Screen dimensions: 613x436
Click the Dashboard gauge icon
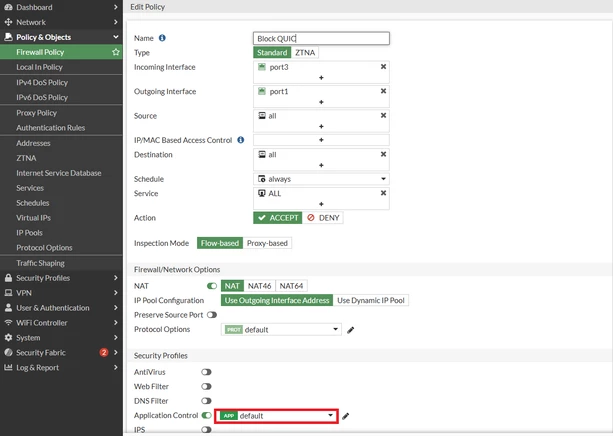click(x=8, y=7)
